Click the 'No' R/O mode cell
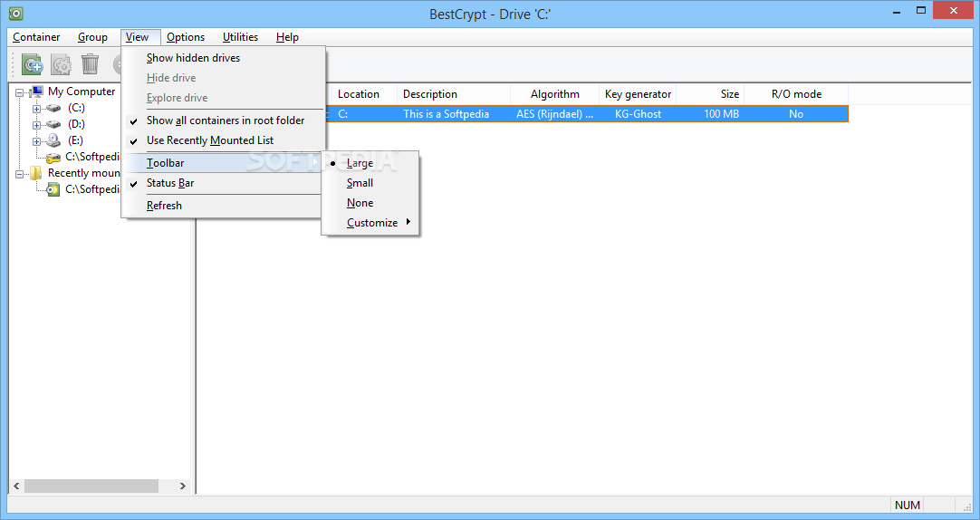980x520 pixels. point(796,114)
